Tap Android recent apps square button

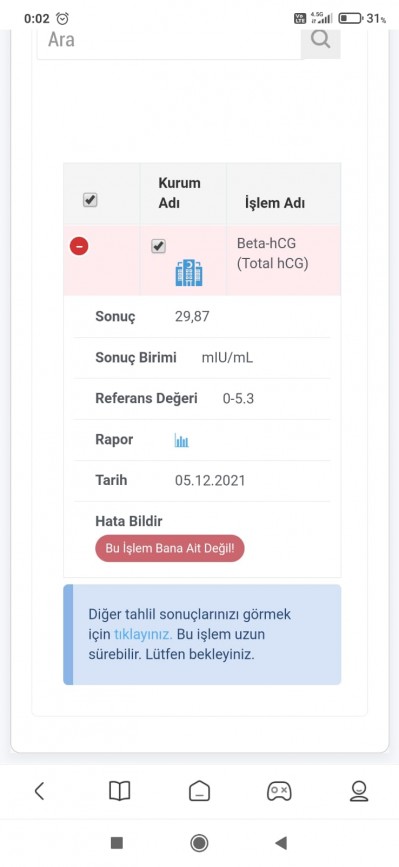117,843
